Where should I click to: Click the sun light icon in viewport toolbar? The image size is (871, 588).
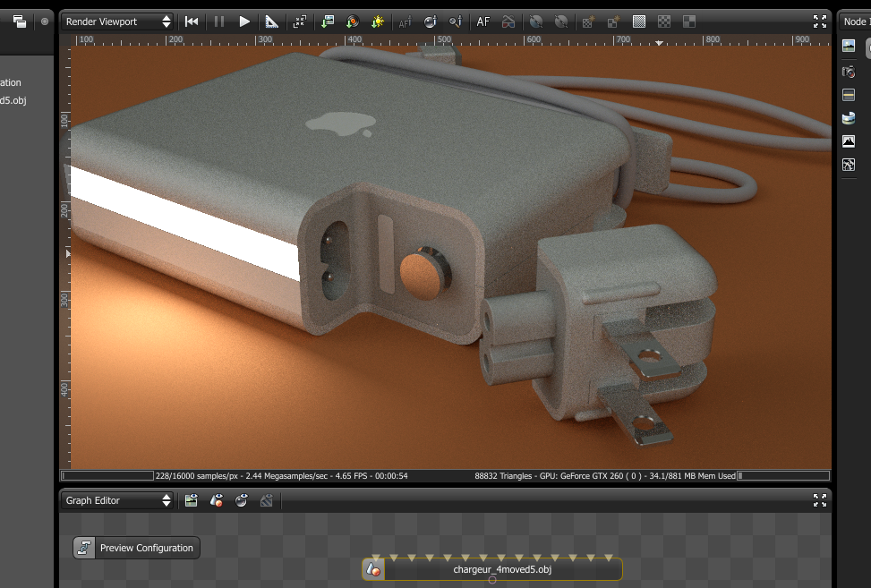(x=378, y=21)
